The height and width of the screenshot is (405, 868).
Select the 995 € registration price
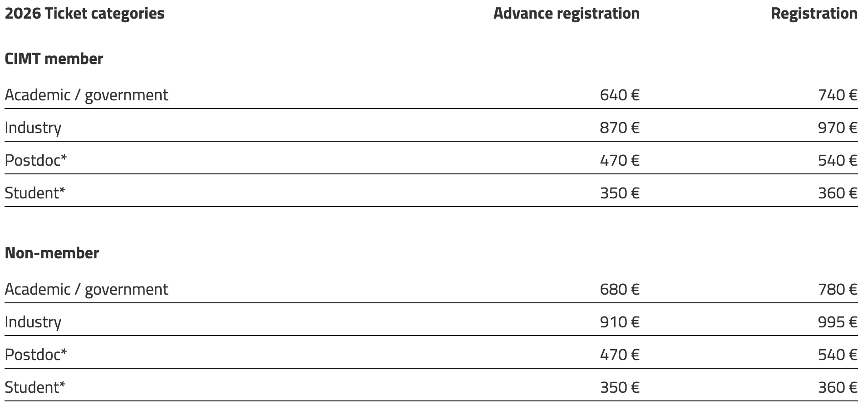click(837, 322)
